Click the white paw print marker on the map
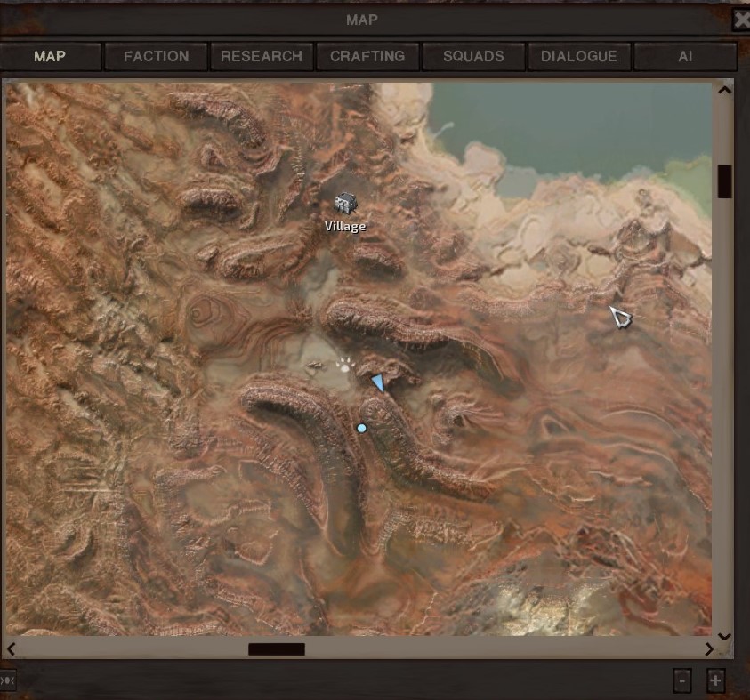750x700 pixels. tap(345, 363)
